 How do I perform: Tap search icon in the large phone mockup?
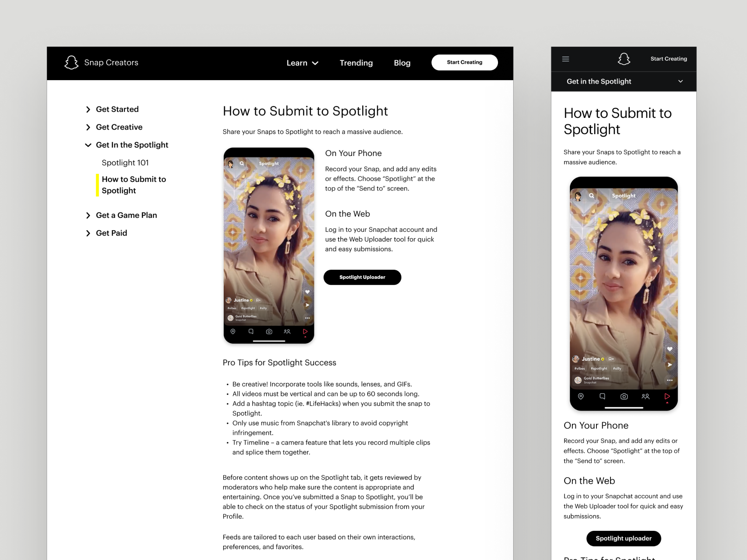click(x=591, y=196)
